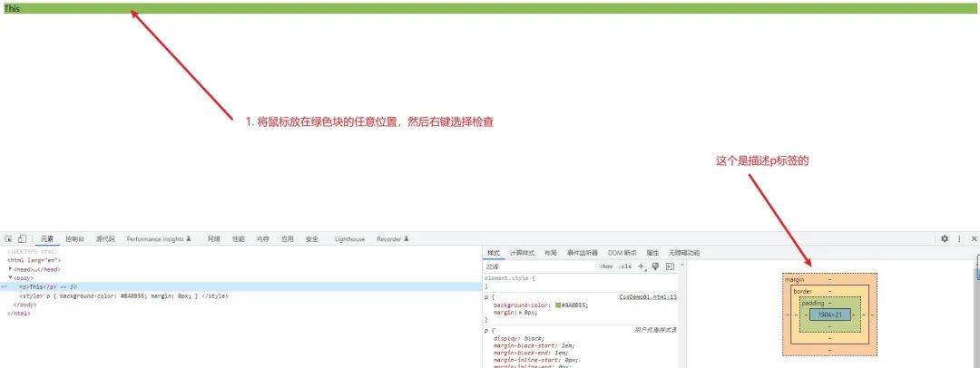
Task: Click the padding label in box model
Action: point(813,303)
